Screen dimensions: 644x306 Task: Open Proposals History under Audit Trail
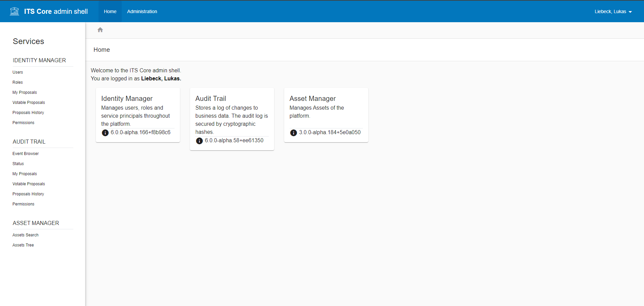pyautogui.click(x=28, y=194)
